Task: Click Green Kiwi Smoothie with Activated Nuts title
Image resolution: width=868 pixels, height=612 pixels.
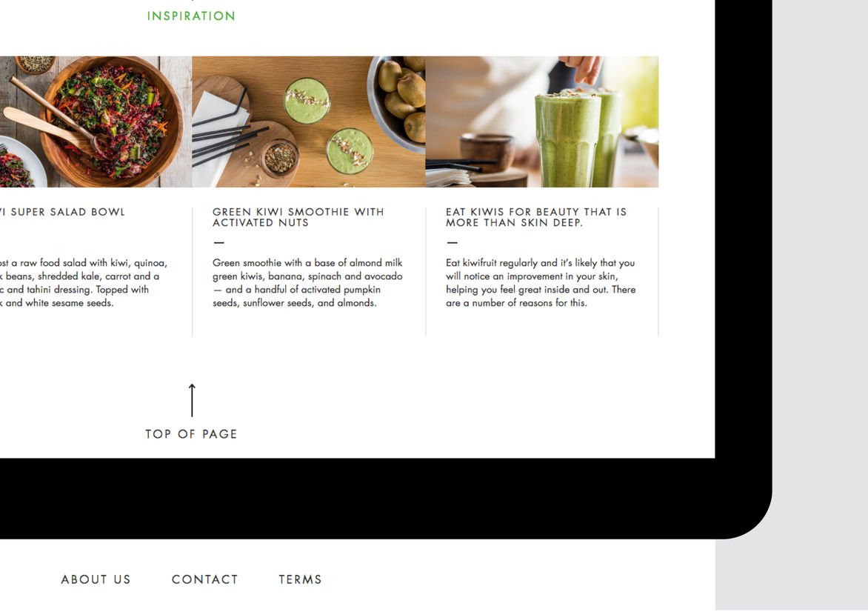Action: point(298,217)
